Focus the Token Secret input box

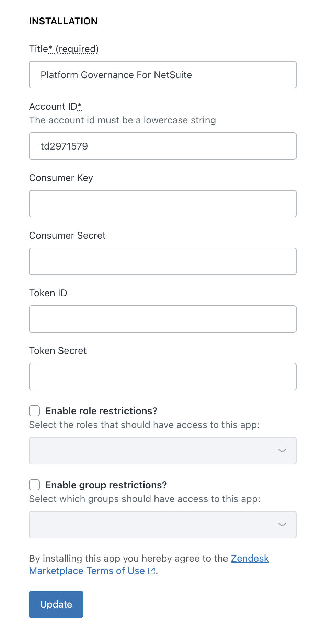click(163, 377)
